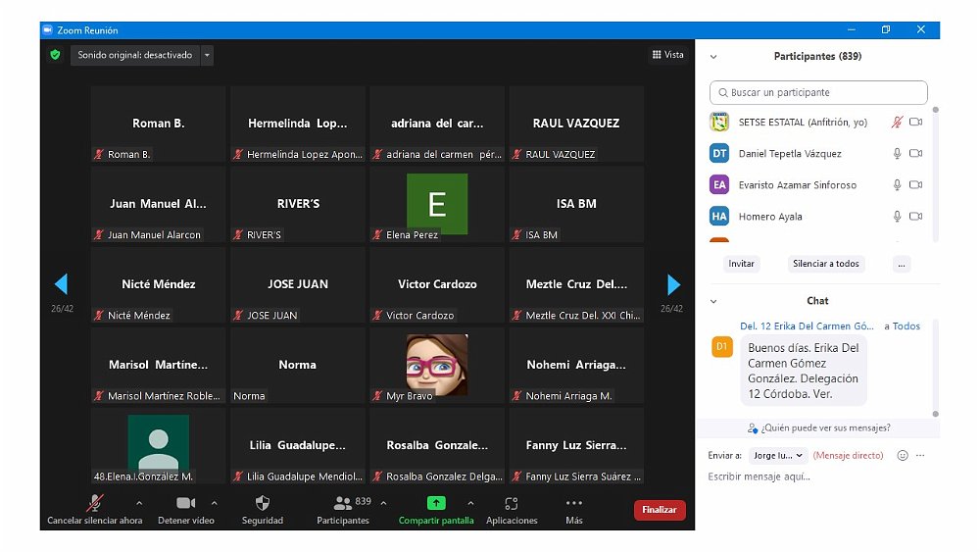980x552 pixels.
Task: Click the Buscar un participante search field
Action: coord(818,93)
